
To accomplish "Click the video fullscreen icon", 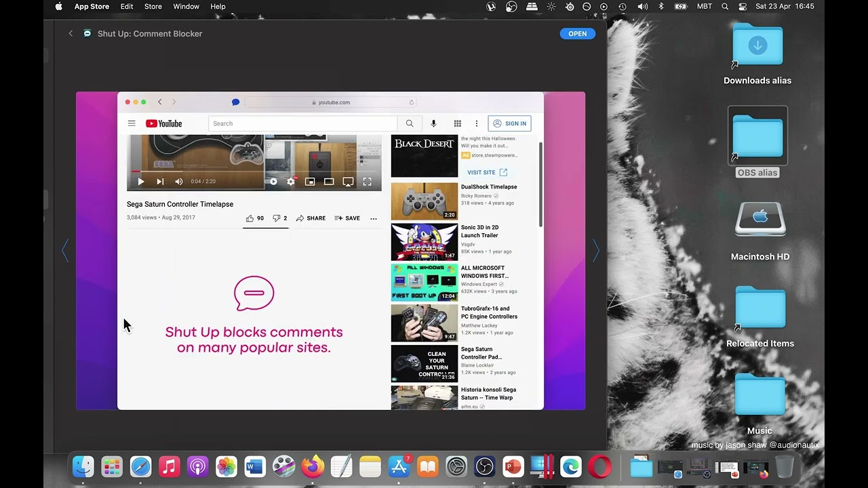I will coord(367,182).
